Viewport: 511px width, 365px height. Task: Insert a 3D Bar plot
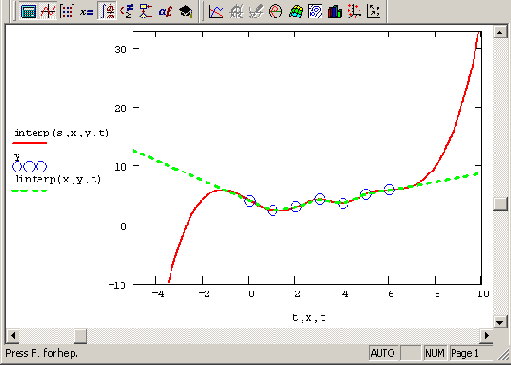pos(335,12)
